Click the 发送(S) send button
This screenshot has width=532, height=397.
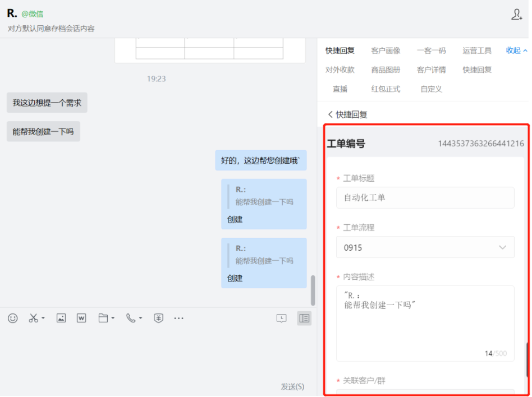(x=292, y=386)
